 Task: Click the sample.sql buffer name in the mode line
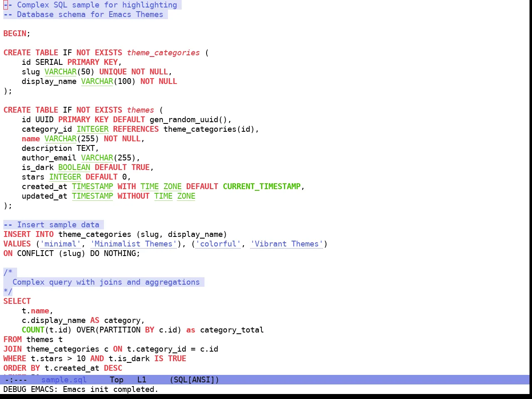64,379
